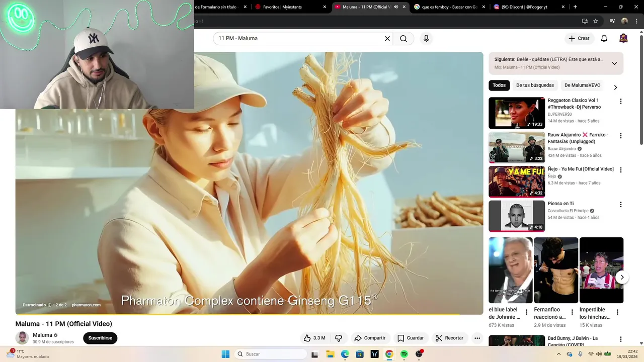This screenshot has height=362, width=644.
Task: Expand the Siguiente mix playlist panel
Action: point(614,63)
